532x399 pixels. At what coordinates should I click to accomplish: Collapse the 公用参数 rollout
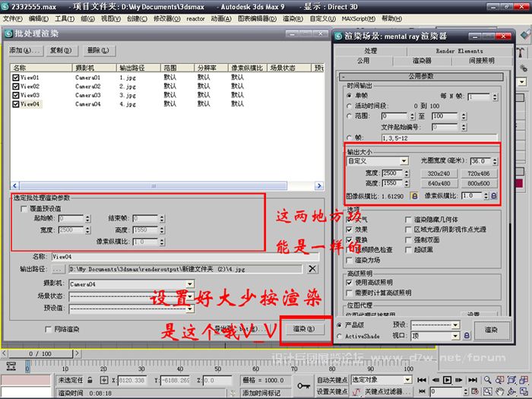click(421, 76)
